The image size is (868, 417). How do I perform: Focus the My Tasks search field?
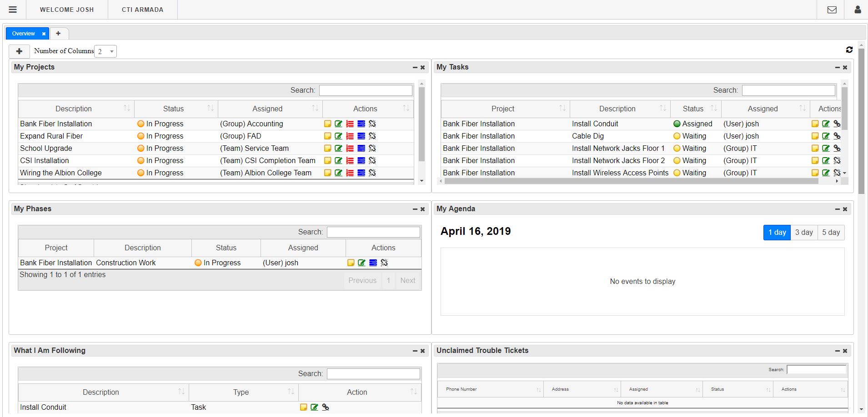(x=788, y=90)
